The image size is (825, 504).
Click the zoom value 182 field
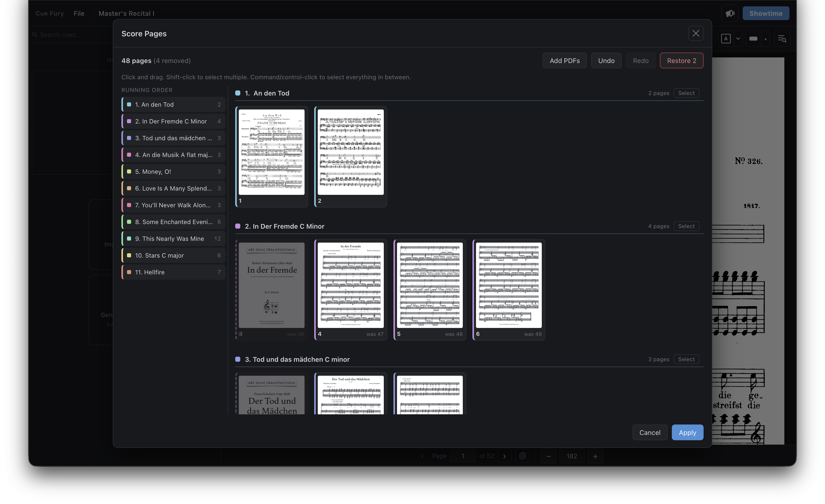tap(572, 456)
